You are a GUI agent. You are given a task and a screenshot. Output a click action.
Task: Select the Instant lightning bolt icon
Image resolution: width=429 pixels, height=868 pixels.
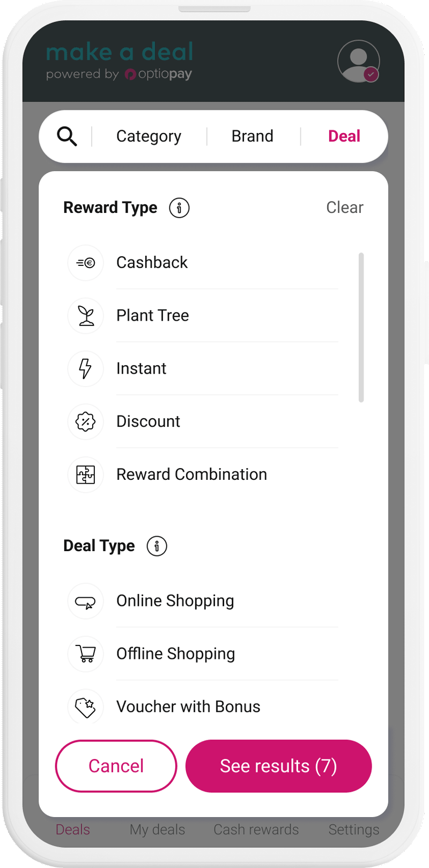[x=85, y=368]
